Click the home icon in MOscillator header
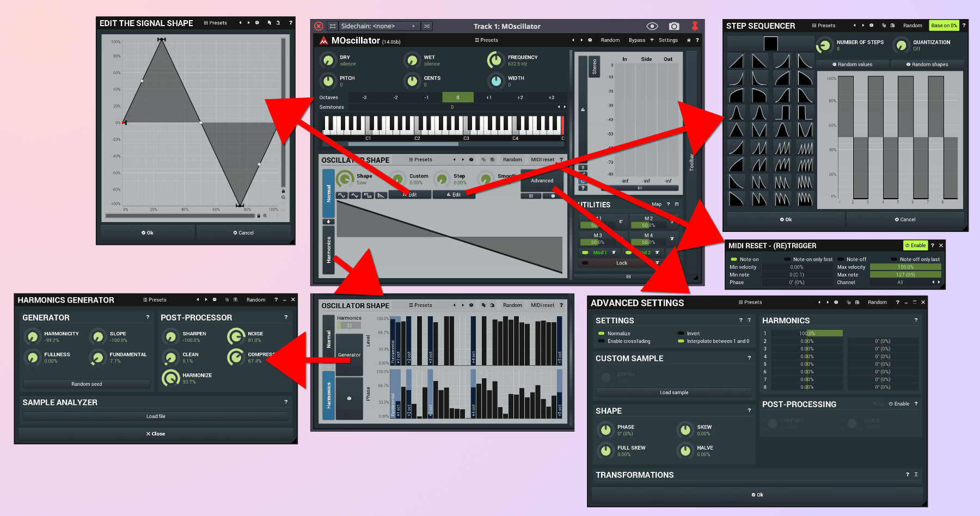 689,40
